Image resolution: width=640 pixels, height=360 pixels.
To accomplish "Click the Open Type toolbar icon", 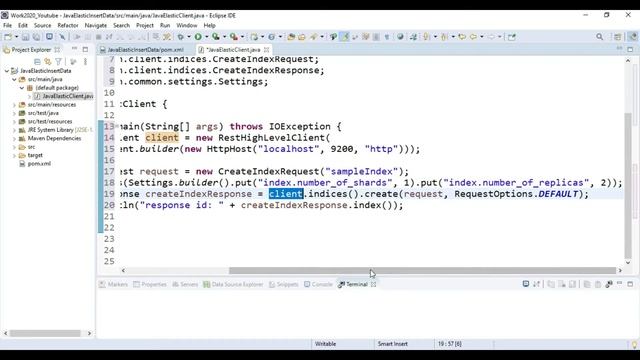I will tap(291, 37).
